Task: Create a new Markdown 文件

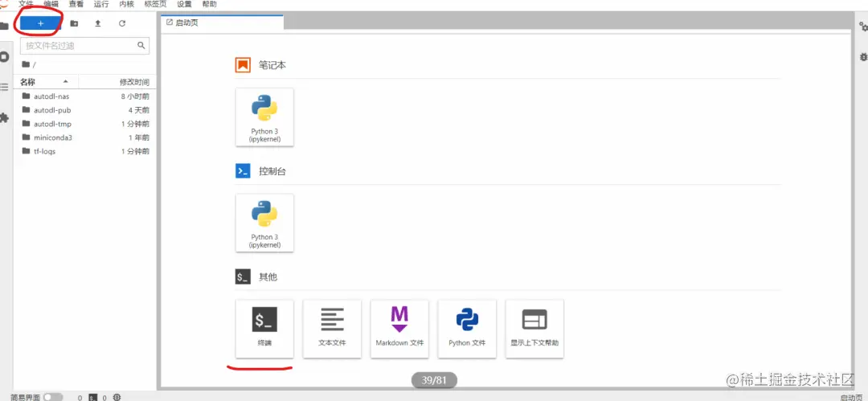Action: tap(399, 329)
